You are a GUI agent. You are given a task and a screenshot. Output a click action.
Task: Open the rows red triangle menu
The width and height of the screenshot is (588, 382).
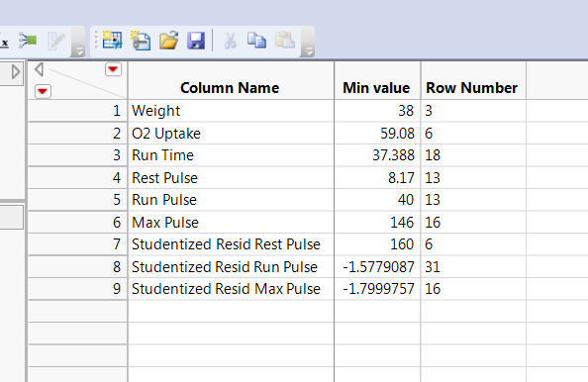[43, 91]
